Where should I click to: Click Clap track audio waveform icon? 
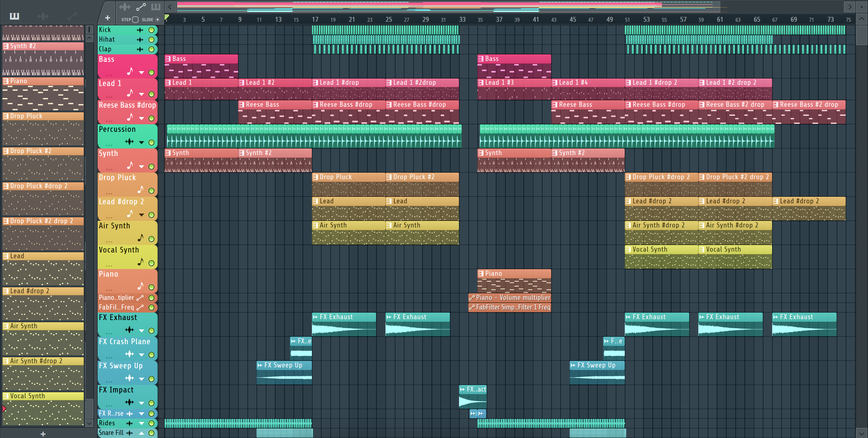140,49
